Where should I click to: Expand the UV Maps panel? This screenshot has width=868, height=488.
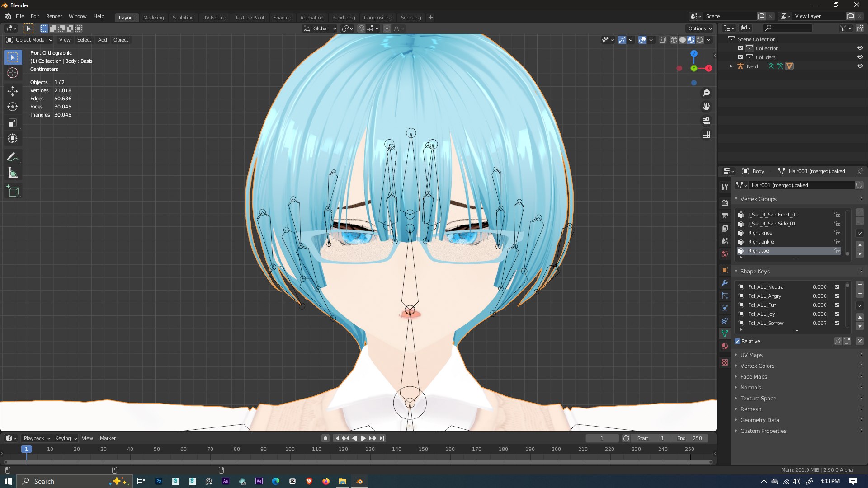tap(751, 355)
